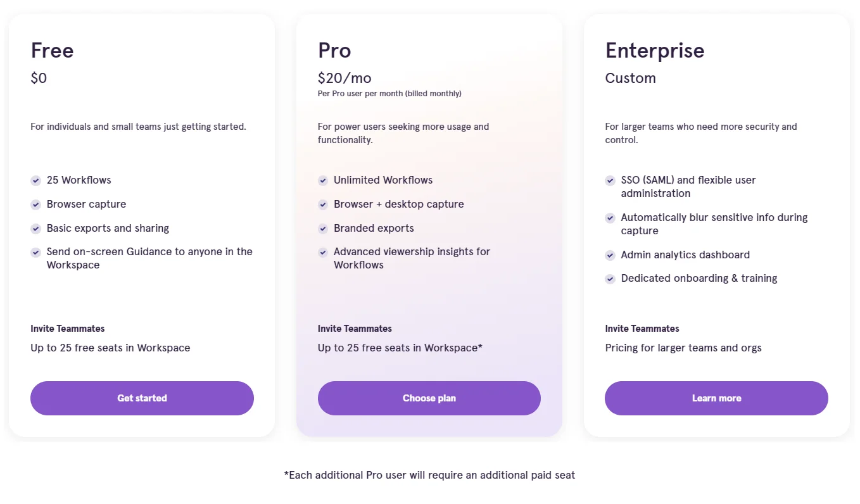This screenshot has height=504, width=860.
Task: Click the Learn more button
Action: point(716,398)
